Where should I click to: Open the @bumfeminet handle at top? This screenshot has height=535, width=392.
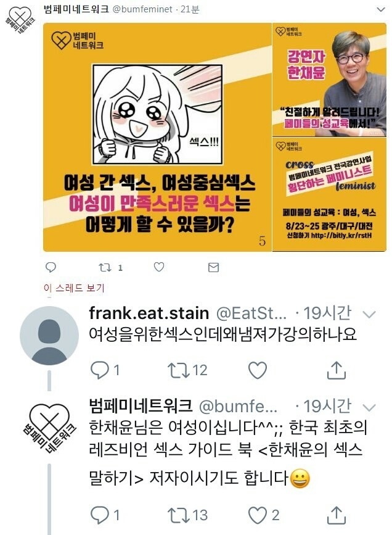point(142,9)
